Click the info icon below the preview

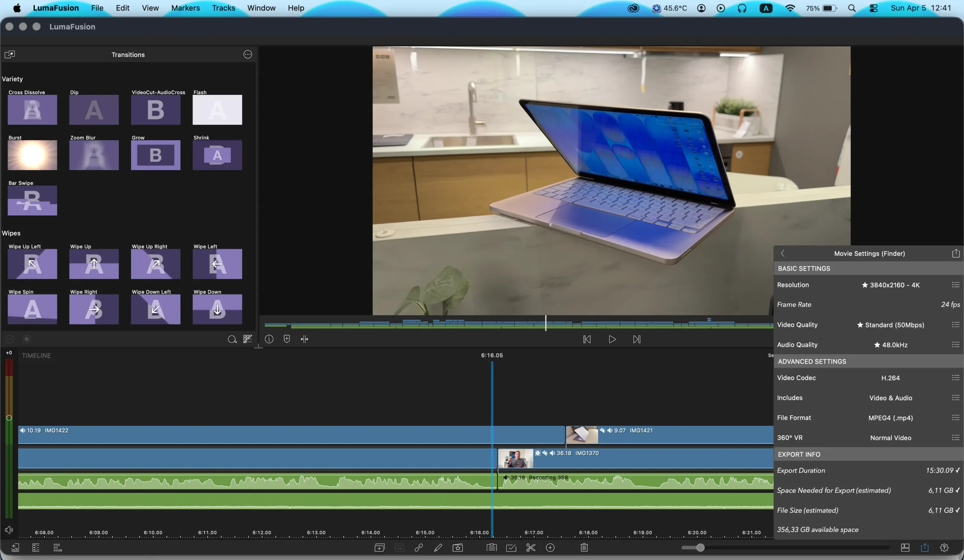pos(269,339)
